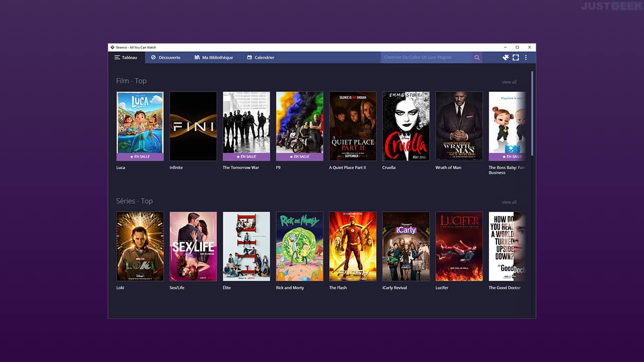The width and height of the screenshot is (644, 362).
Task: Open the Tableau menu tab
Action: click(x=126, y=57)
